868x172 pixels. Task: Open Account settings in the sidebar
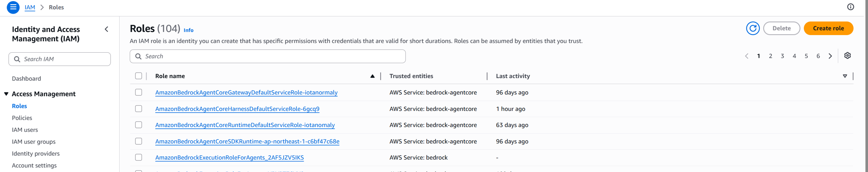(x=34, y=165)
